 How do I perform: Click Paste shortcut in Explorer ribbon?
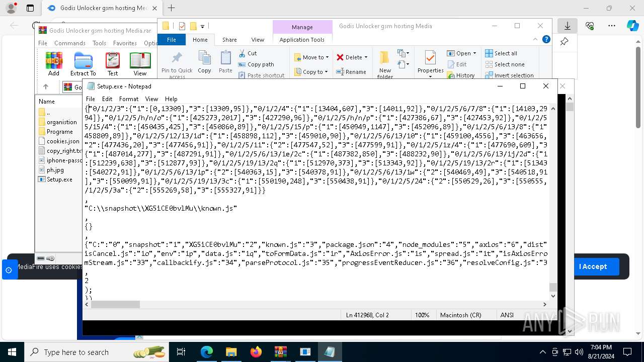[x=261, y=75]
